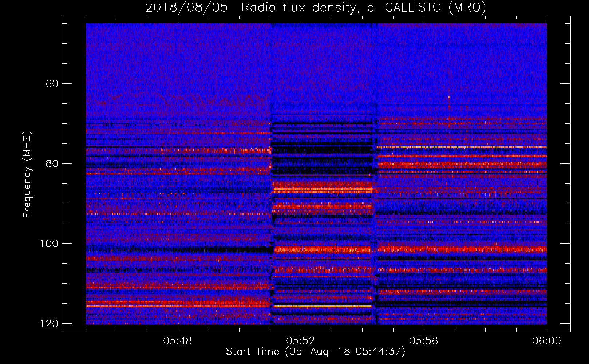Click the 05:56 time tick label
The image size is (589, 364).
coord(424,341)
